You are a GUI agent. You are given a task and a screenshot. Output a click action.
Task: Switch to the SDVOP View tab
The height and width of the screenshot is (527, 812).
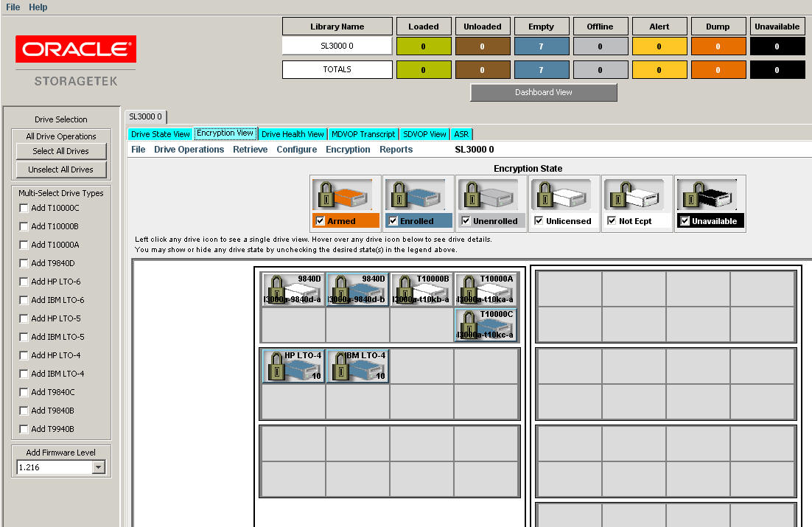pos(424,134)
